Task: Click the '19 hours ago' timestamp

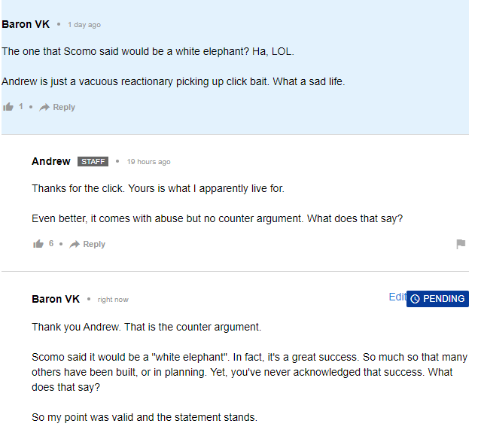Action: point(149,162)
